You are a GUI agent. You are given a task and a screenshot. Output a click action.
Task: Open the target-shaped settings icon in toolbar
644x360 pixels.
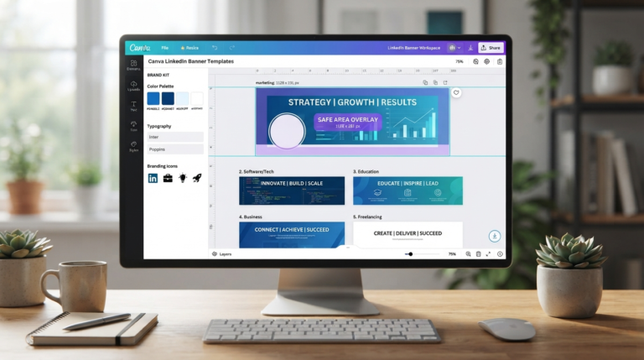486,61
